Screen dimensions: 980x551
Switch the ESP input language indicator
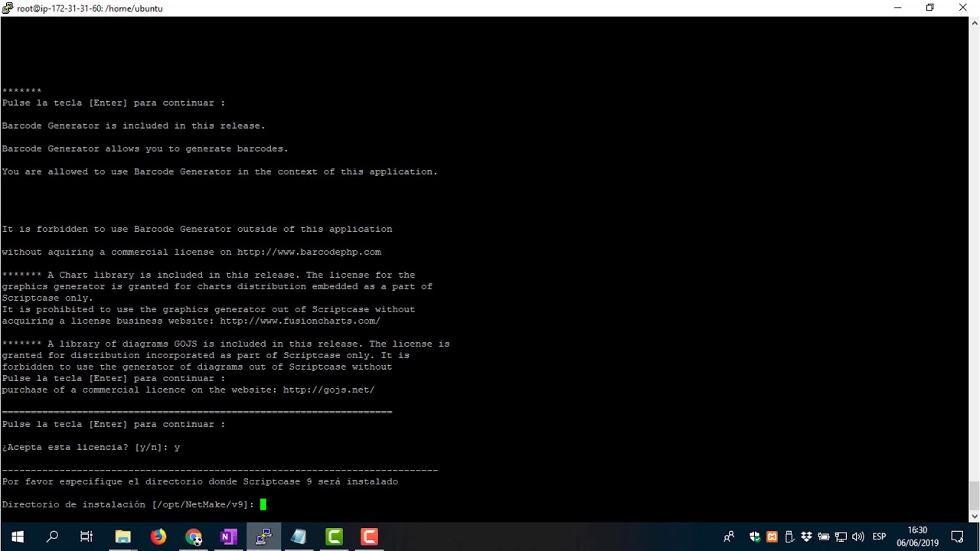879,536
